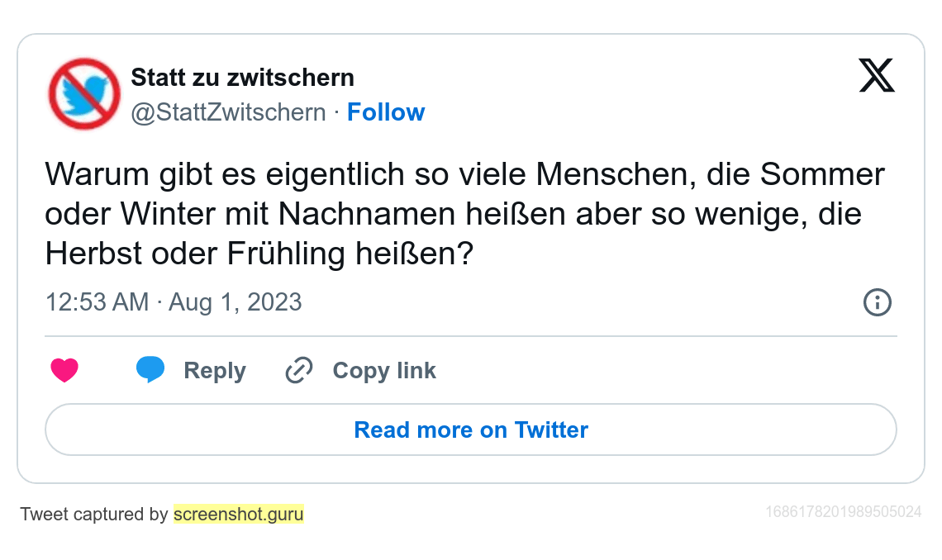This screenshot has height=560, width=942.
Task: Click the crossed-out Twitter bird avatar
Action: 84,93
